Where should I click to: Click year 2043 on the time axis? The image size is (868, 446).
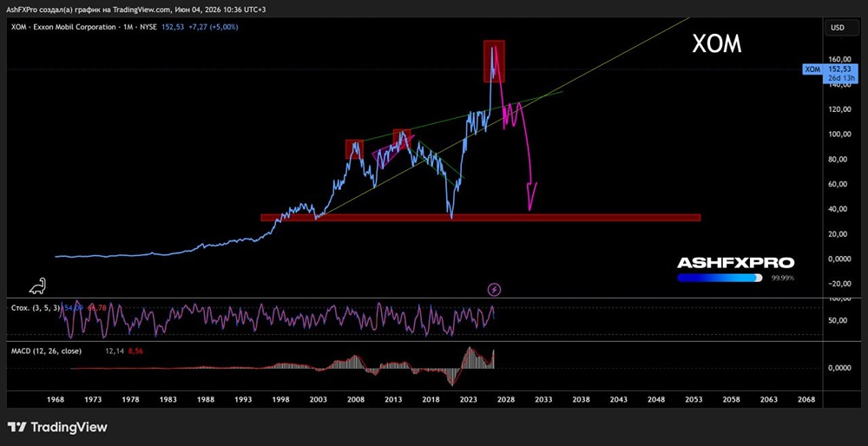[618, 399]
